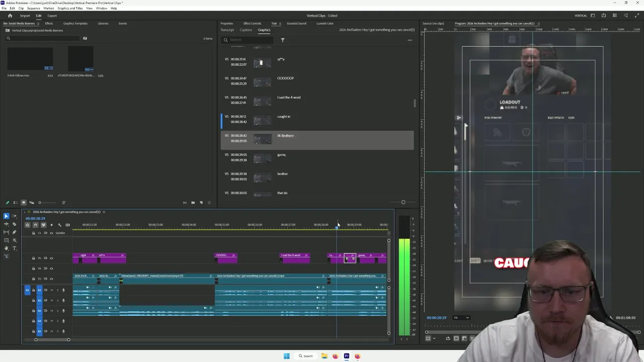The height and width of the screenshot is (362, 644).
Task: Open Program monitor panel menu
Action: [539, 24]
